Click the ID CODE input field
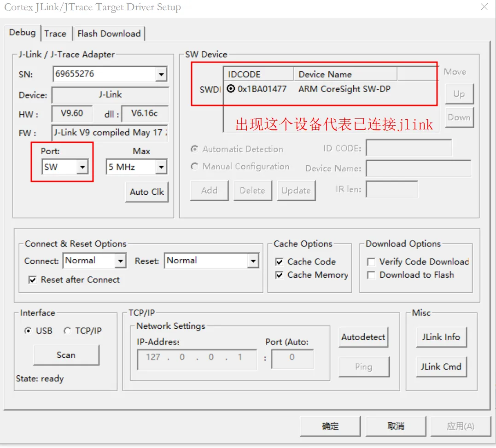This screenshot has height=448, width=496. (408, 148)
